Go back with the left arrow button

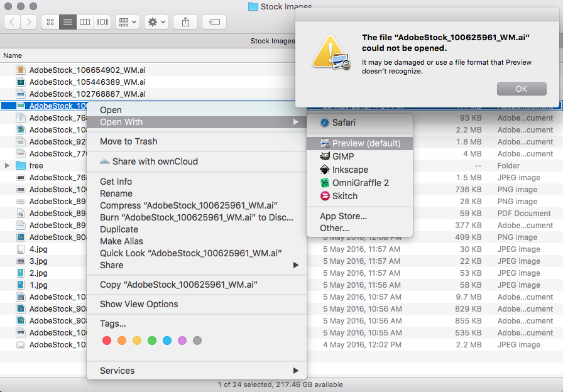click(x=13, y=22)
